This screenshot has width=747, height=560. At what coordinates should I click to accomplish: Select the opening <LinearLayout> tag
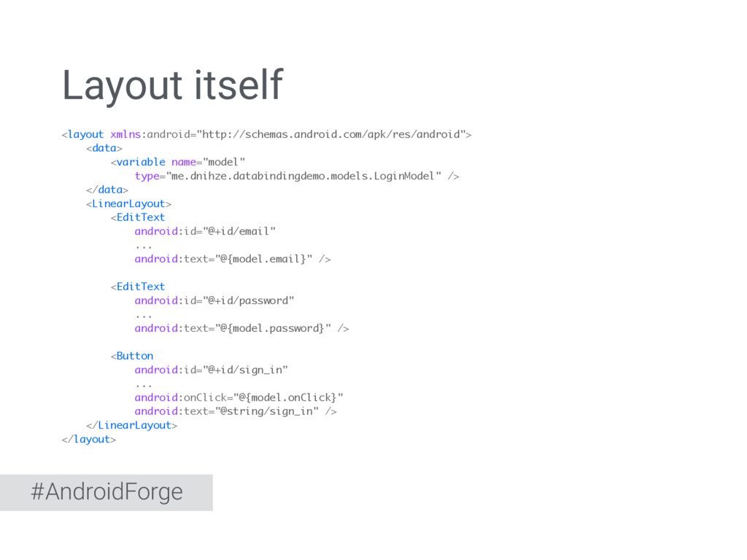(128, 203)
